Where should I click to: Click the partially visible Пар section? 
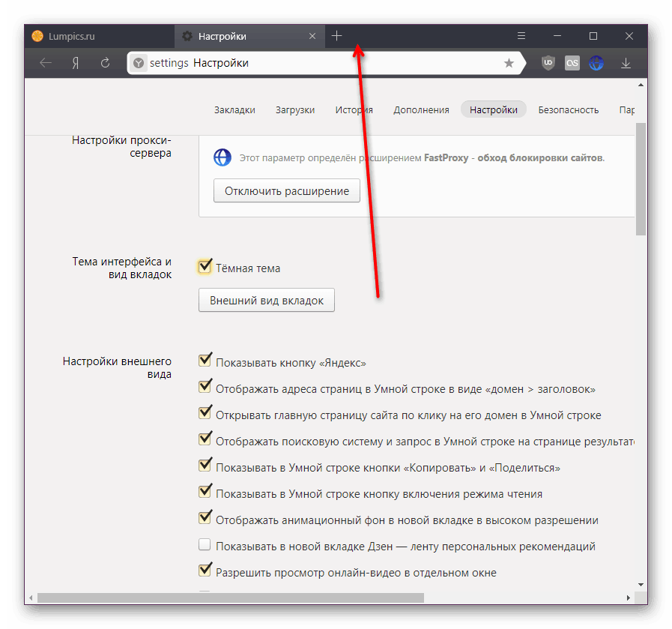click(626, 109)
